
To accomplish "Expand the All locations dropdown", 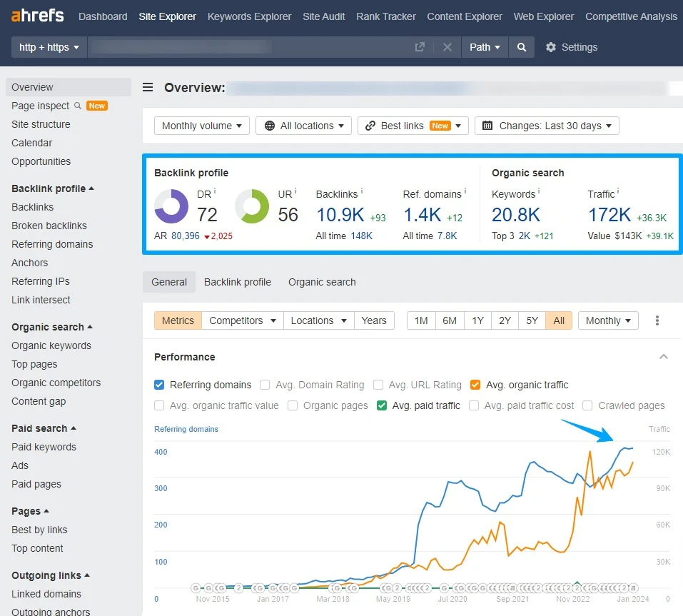I will tap(303, 126).
